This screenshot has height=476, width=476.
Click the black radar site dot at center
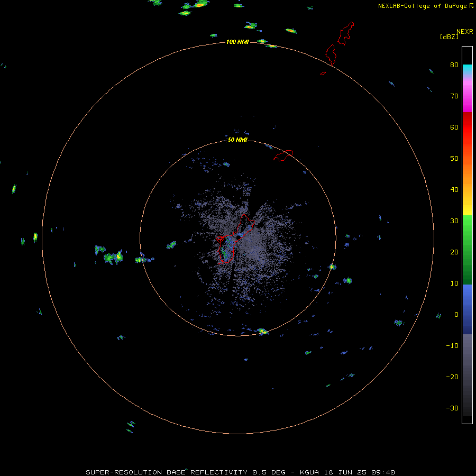(239, 237)
